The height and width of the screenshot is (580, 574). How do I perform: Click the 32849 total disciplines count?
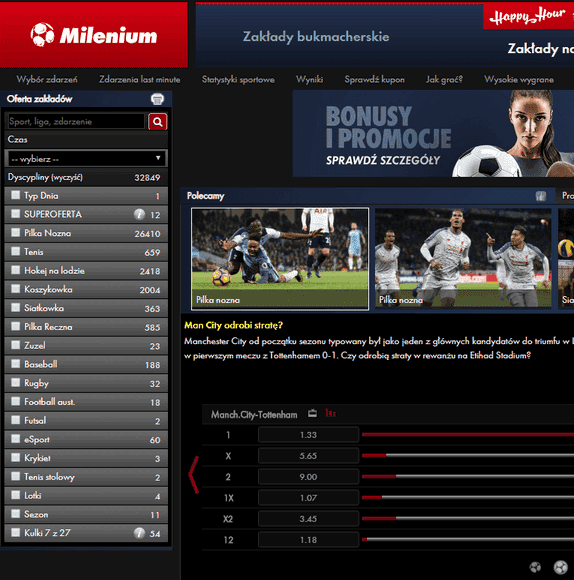(x=147, y=178)
